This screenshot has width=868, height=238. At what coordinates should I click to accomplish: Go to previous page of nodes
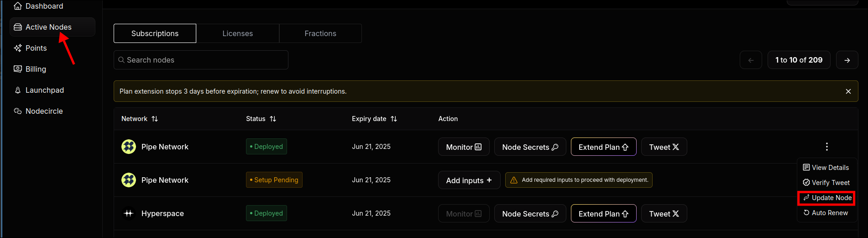[751, 60]
